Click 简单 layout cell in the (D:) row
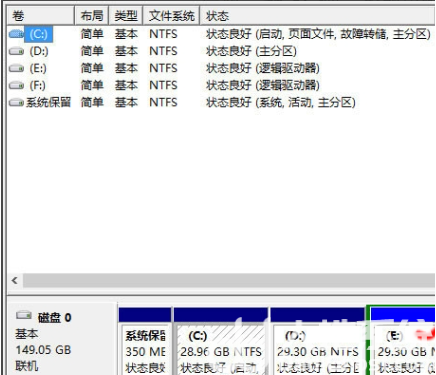436x375 pixels. pyautogui.click(x=92, y=51)
